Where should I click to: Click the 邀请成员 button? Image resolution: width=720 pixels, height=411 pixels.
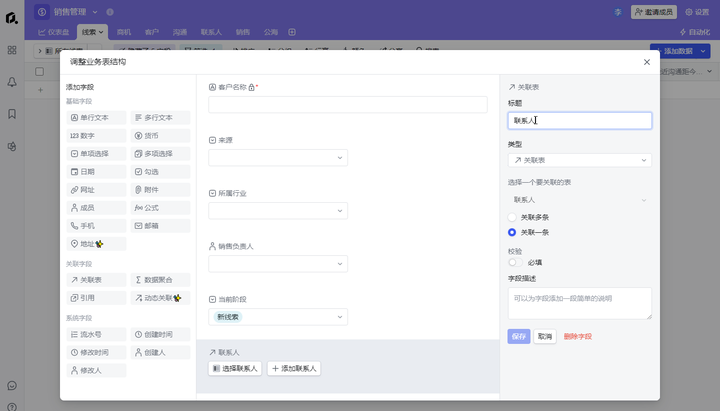coord(654,12)
